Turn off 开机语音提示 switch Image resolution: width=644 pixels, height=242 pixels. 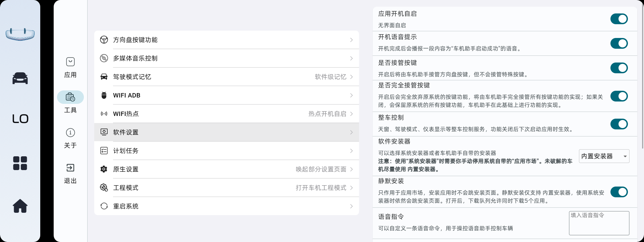click(619, 43)
